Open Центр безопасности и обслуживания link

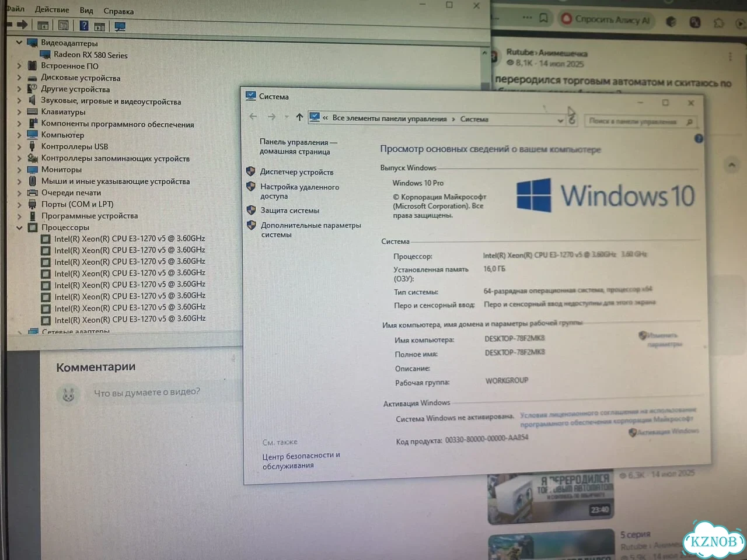(301, 460)
